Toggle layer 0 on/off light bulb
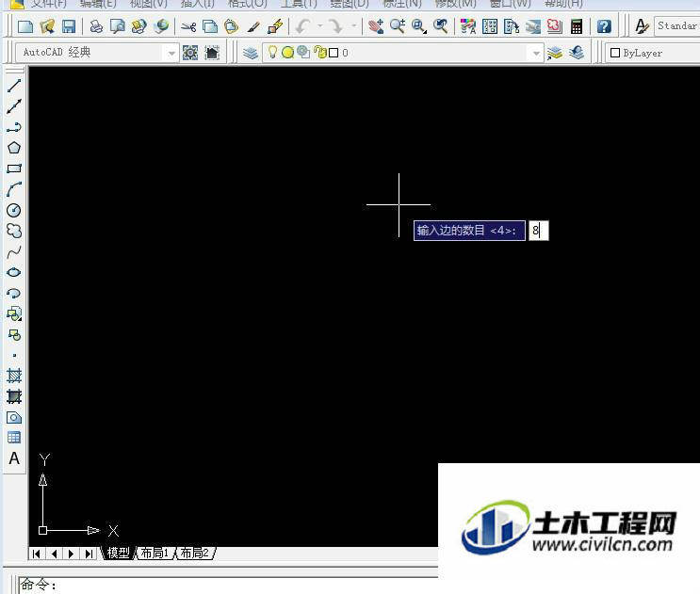Screen dimensions: 700x594 click(272, 52)
